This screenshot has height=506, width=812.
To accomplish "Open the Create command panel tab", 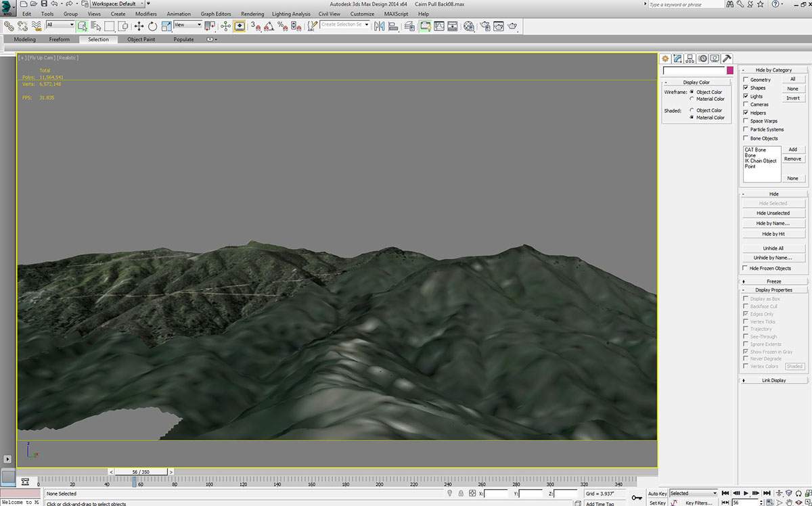I will click(665, 59).
